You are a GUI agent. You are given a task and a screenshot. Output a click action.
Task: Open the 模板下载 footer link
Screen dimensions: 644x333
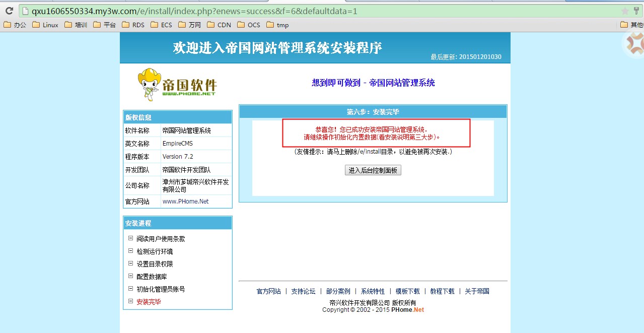coord(407,291)
